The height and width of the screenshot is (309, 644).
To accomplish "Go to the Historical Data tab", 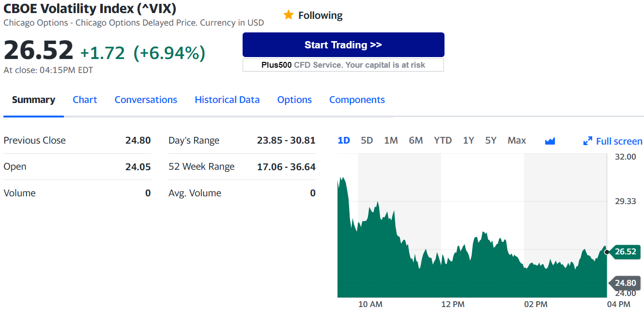I will [x=227, y=100].
